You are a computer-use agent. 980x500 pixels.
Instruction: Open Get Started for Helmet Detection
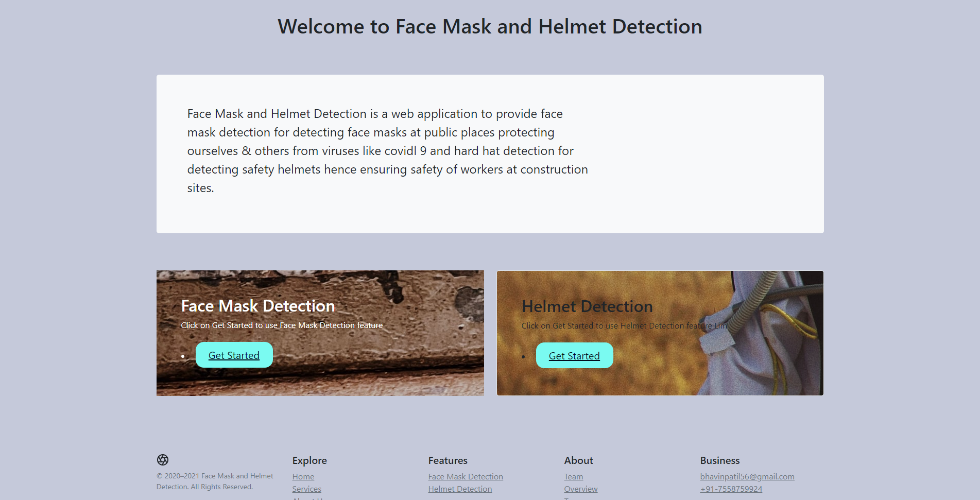pos(575,356)
